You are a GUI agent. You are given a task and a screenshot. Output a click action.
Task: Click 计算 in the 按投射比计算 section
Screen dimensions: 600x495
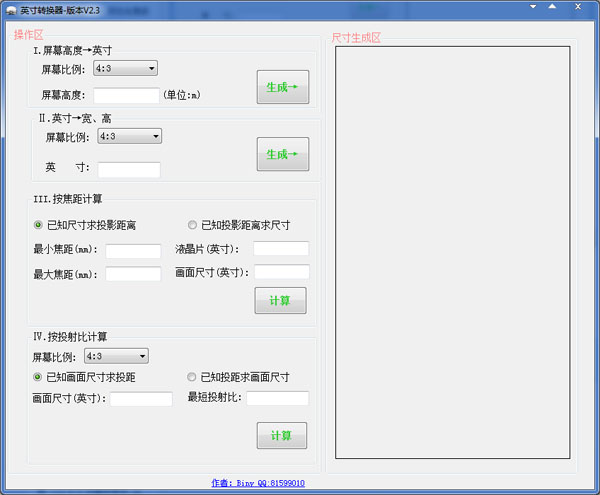pos(280,436)
